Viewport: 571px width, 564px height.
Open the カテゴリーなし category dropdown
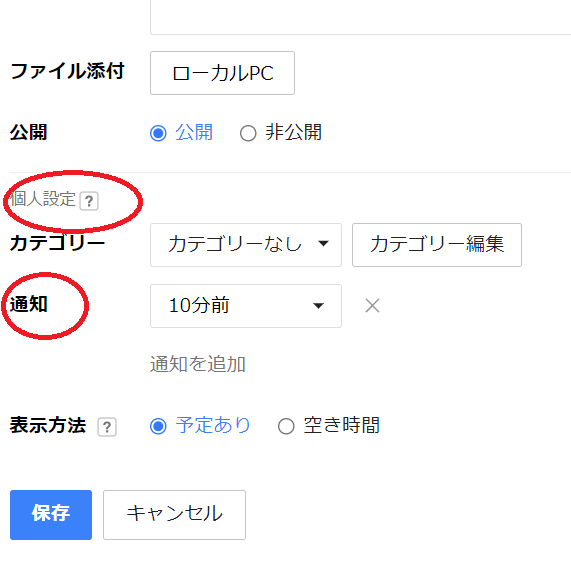tap(246, 245)
